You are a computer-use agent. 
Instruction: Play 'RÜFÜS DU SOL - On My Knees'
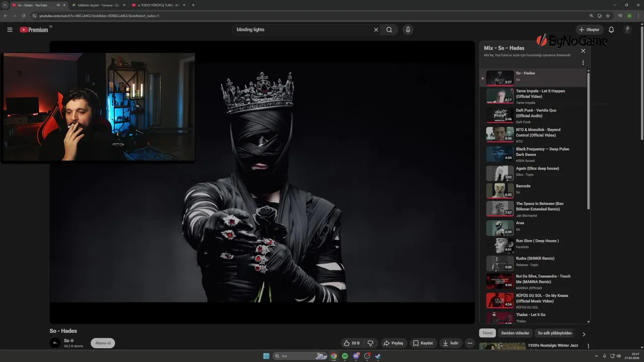(x=533, y=301)
